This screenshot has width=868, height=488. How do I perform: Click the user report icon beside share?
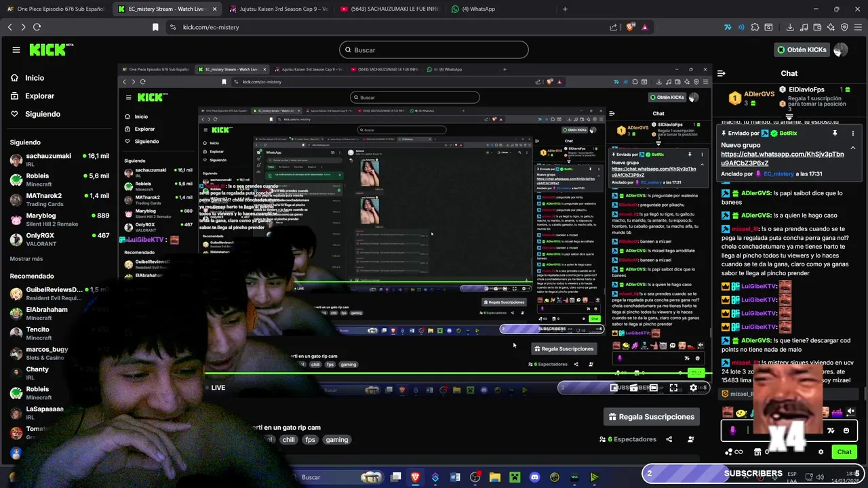pyautogui.click(x=691, y=439)
